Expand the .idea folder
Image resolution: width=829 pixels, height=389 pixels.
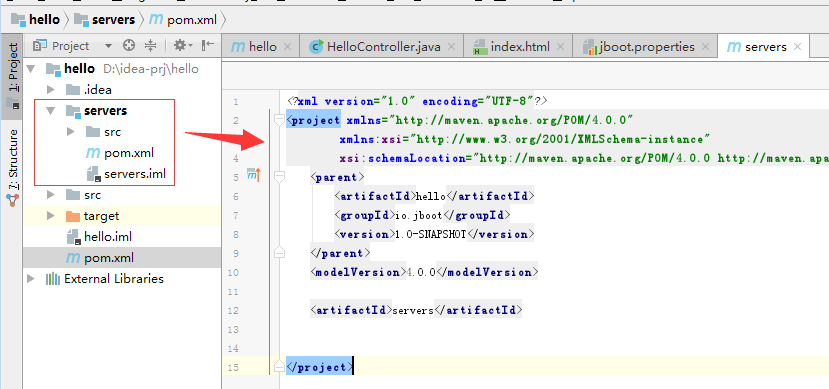[x=50, y=89]
